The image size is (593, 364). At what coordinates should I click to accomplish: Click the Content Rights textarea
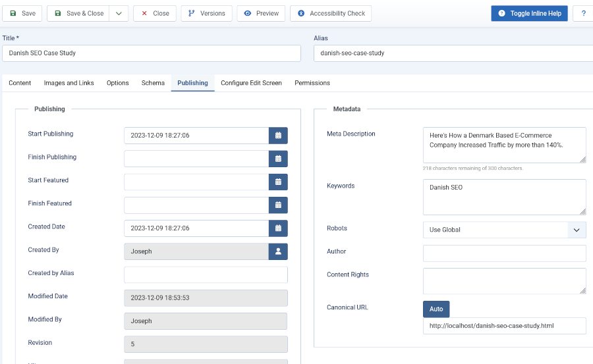(x=505, y=281)
